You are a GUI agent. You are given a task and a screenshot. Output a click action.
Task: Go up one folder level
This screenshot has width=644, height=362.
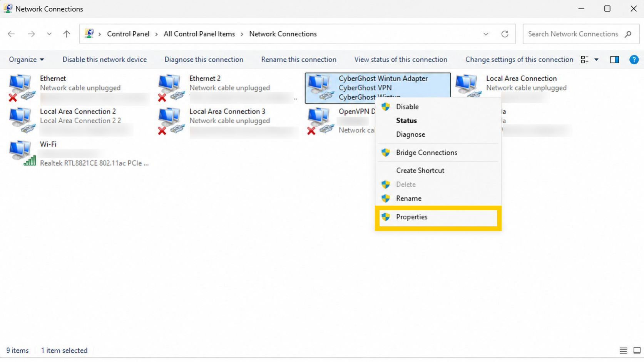coord(67,34)
